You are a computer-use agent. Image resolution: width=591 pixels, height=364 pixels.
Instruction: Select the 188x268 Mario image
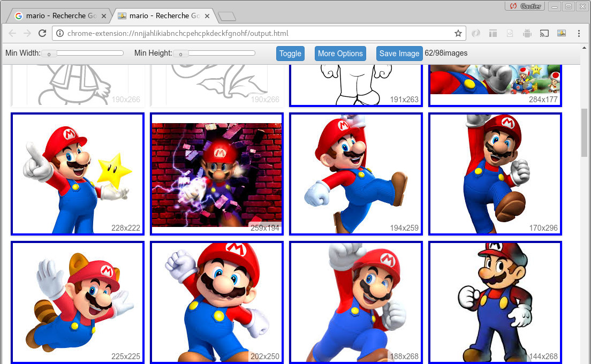click(356, 302)
